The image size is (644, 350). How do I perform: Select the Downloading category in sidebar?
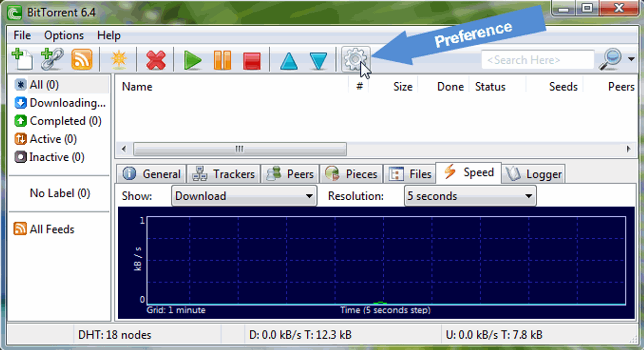click(x=59, y=103)
